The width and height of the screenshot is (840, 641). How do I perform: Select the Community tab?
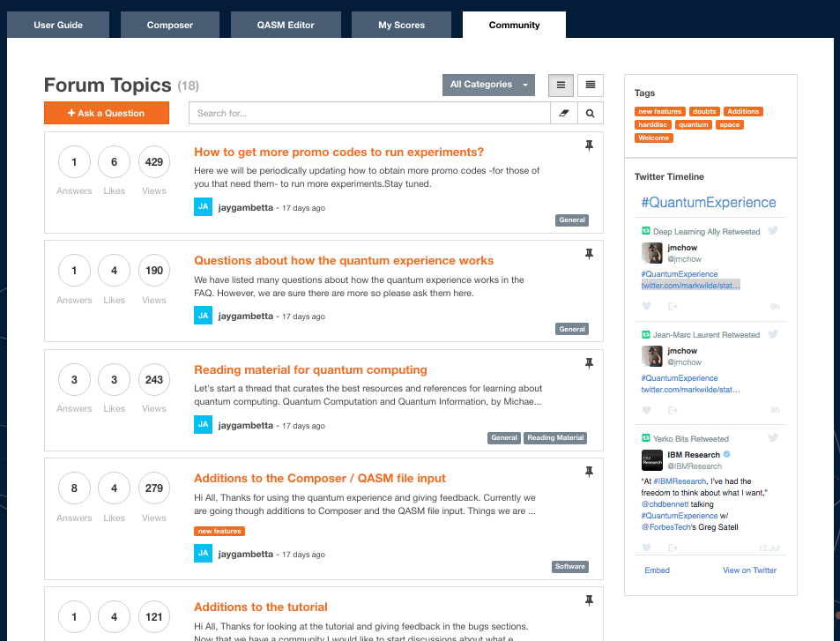coord(514,25)
